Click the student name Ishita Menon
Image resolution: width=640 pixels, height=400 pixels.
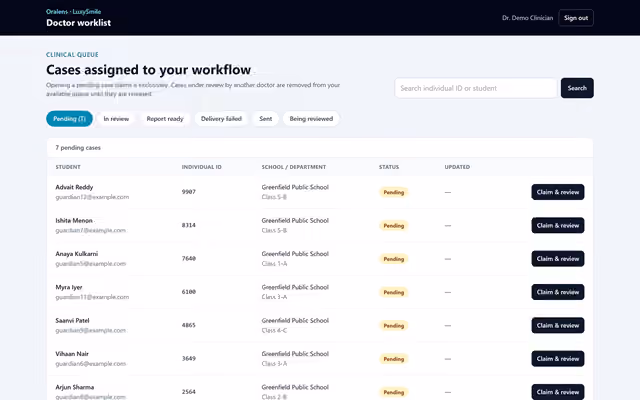pyautogui.click(x=74, y=220)
